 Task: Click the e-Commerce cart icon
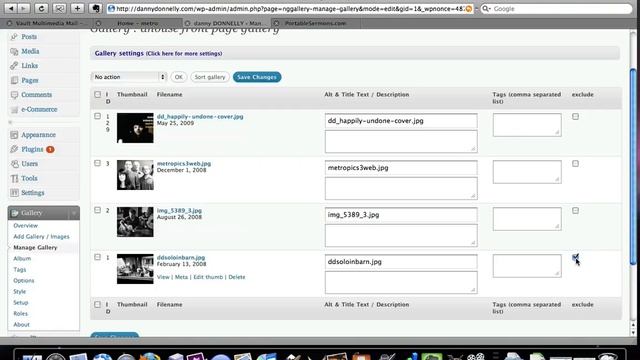click(14, 109)
